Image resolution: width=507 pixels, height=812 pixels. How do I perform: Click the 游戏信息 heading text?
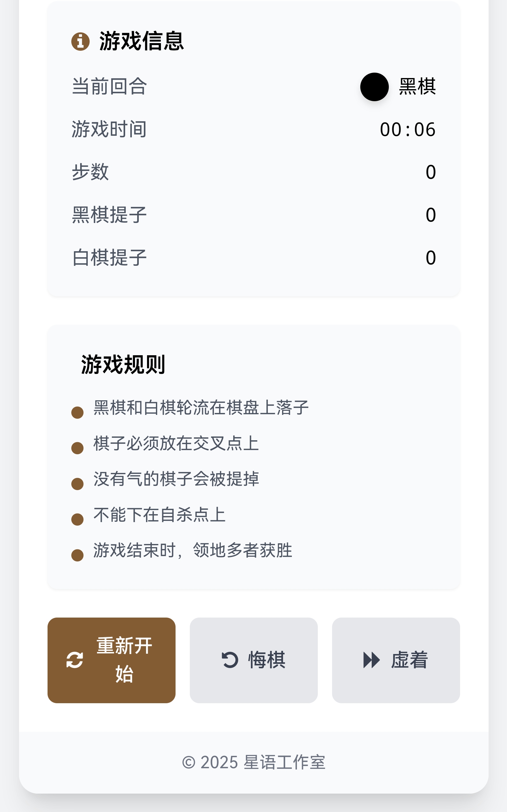click(x=142, y=41)
